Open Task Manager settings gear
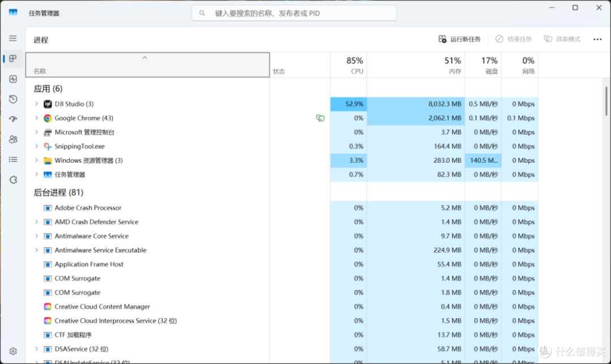This screenshot has height=364, width=611. (13, 351)
